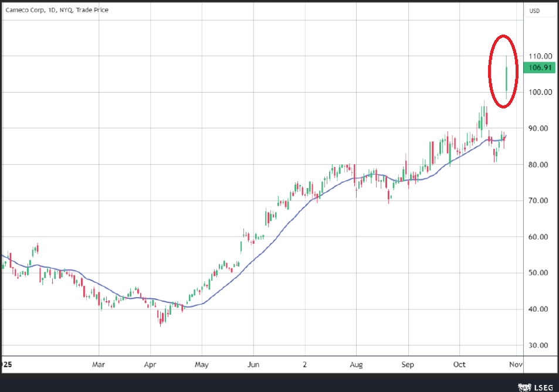Select the 100.00 price axis label
Viewport: 559px width, 392px height.
tap(540, 92)
